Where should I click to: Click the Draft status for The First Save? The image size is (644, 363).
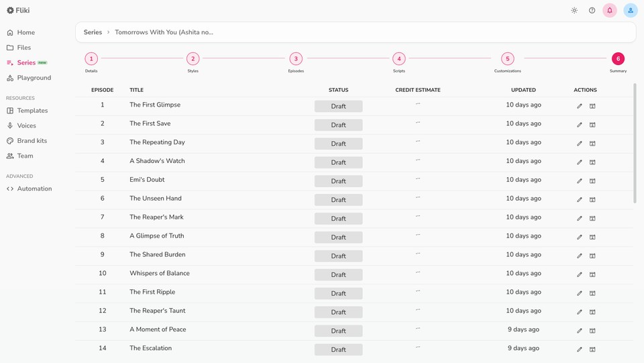(338, 125)
